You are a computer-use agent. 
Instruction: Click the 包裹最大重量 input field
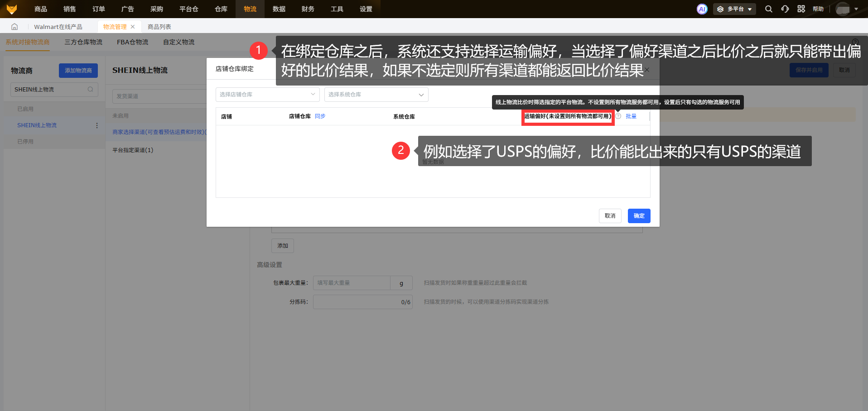coord(352,283)
